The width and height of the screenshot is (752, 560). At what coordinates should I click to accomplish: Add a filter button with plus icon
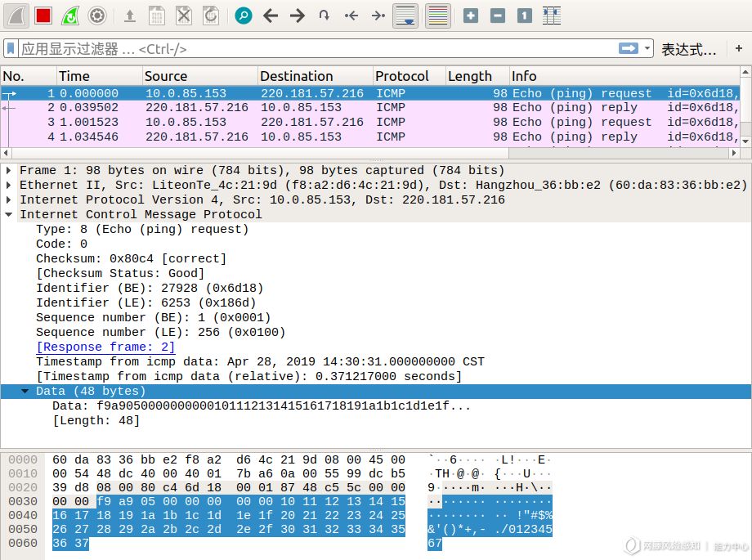tap(739, 48)
